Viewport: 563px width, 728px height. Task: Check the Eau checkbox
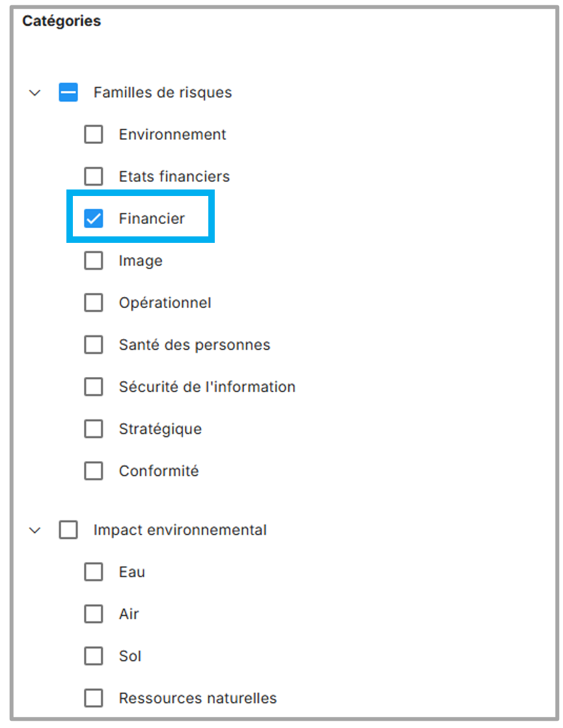pos(94,572)
